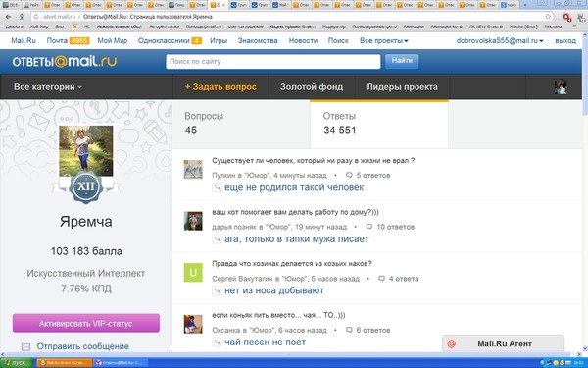Reload the page with the refresh icon

point(36,17)
